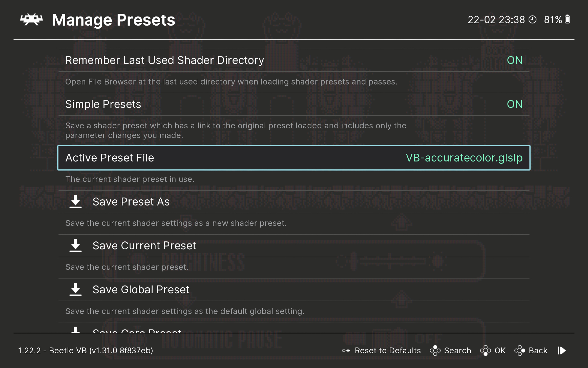Click the download icon beside Save Preset As
The height and width of the screenshot is (368, 588).
(x=76, y=202)
